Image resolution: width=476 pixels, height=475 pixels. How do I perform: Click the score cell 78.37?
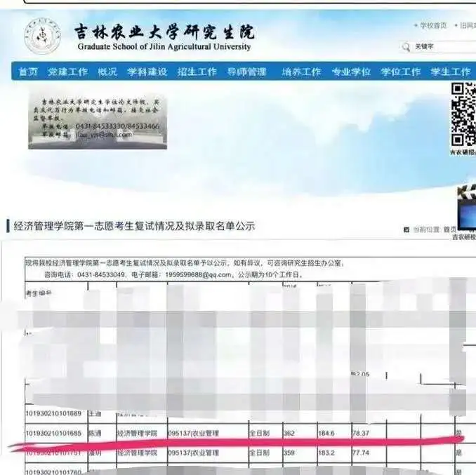point(361,433)
